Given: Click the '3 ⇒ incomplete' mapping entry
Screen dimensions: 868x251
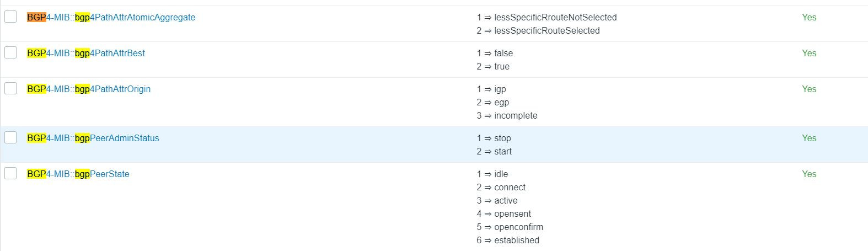Looking at the screenshot, I should tap(507, 115).
